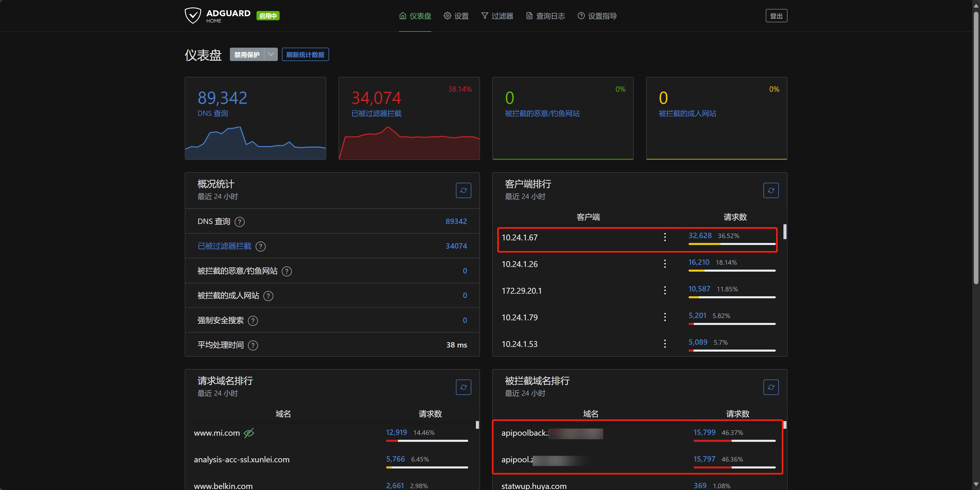
Task: Click the 38.14% blocked percentage label
Action: (460, 89)
